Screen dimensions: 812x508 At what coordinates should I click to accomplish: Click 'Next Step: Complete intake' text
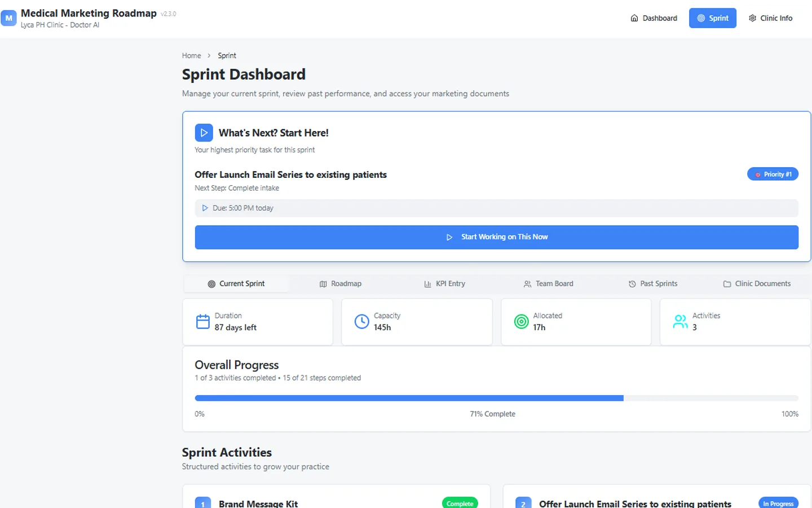[237, 188]
